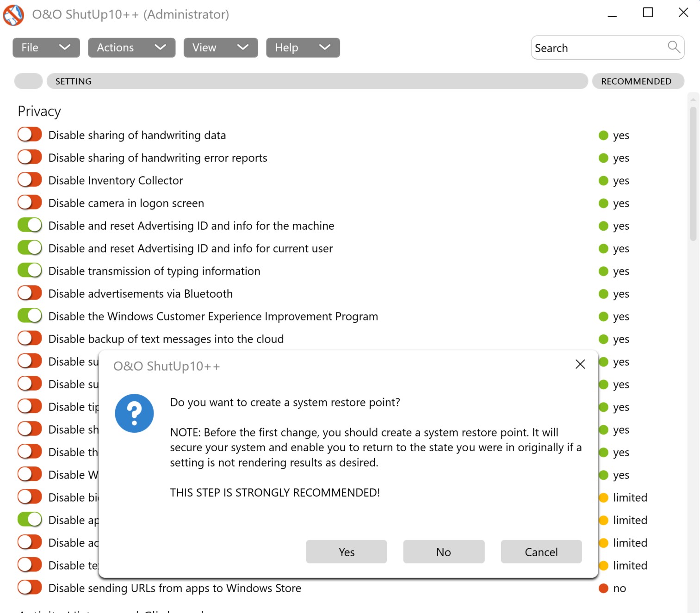
Task: Click the yellow 'limited' indicator in the last limited row
Action: tap(604, 566)
